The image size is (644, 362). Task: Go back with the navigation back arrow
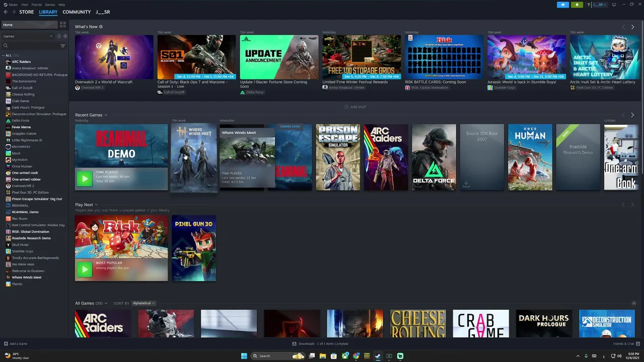click(x=6, y=12)
